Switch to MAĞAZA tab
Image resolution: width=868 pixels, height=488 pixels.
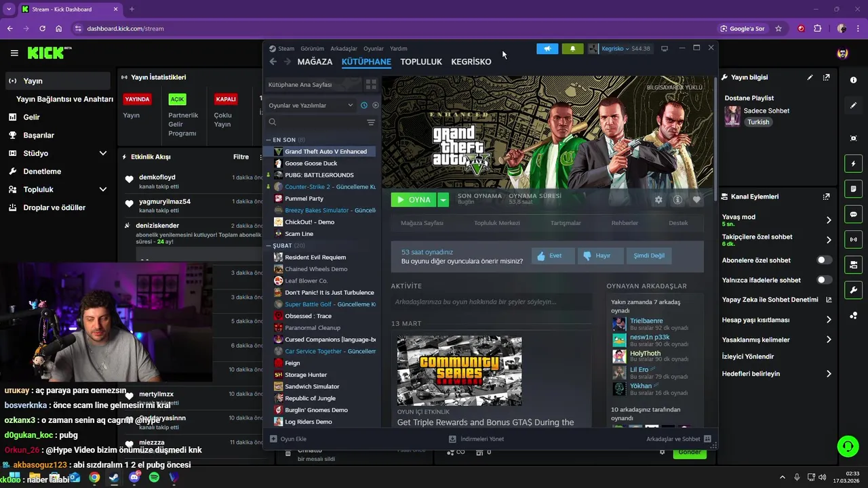click(x=315, y=62)
